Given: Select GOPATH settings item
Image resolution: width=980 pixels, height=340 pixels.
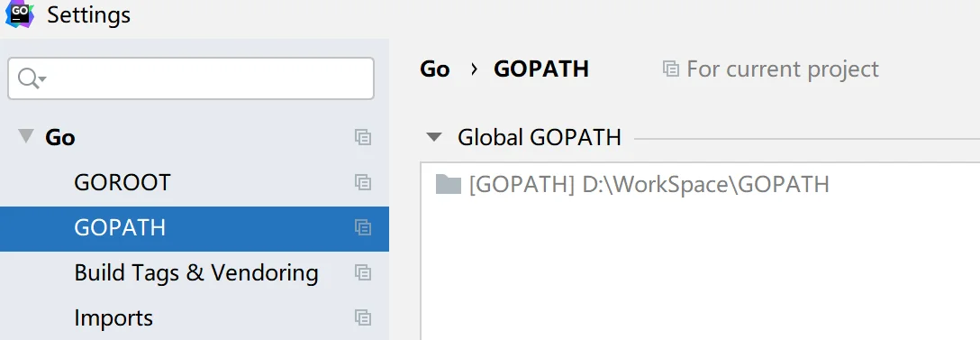Looking at the screenshot, I should [195, 228].
